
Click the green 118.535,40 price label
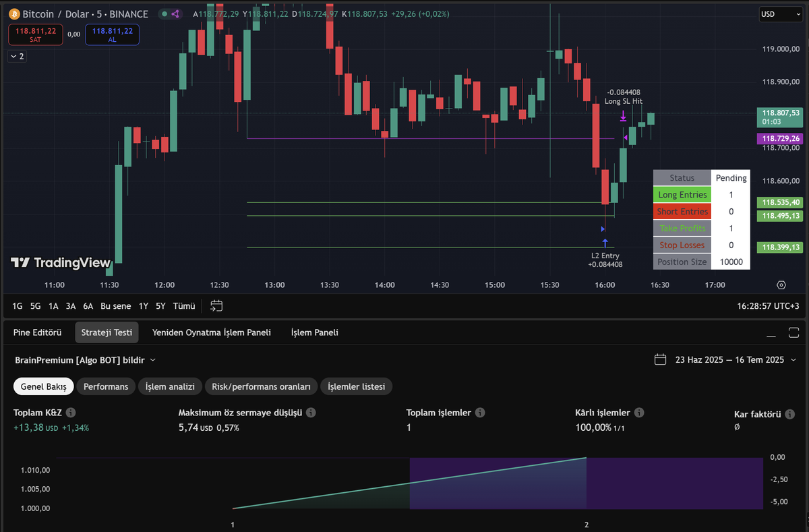pos(779,202)
